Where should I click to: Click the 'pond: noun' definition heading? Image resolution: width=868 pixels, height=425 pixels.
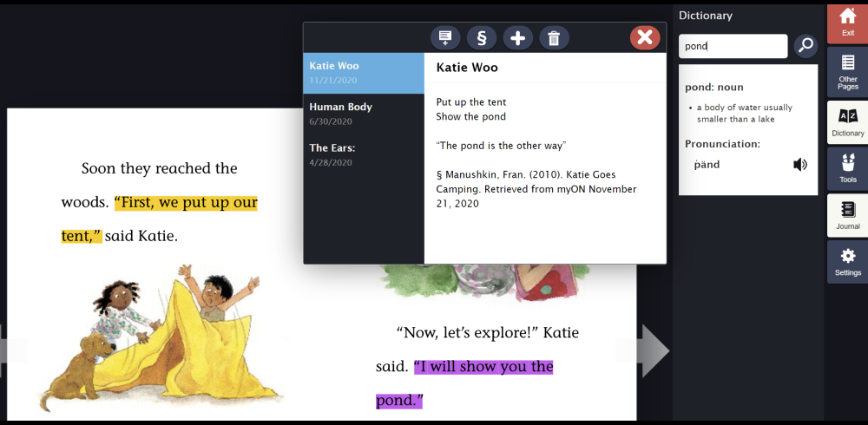click(714, 87)
